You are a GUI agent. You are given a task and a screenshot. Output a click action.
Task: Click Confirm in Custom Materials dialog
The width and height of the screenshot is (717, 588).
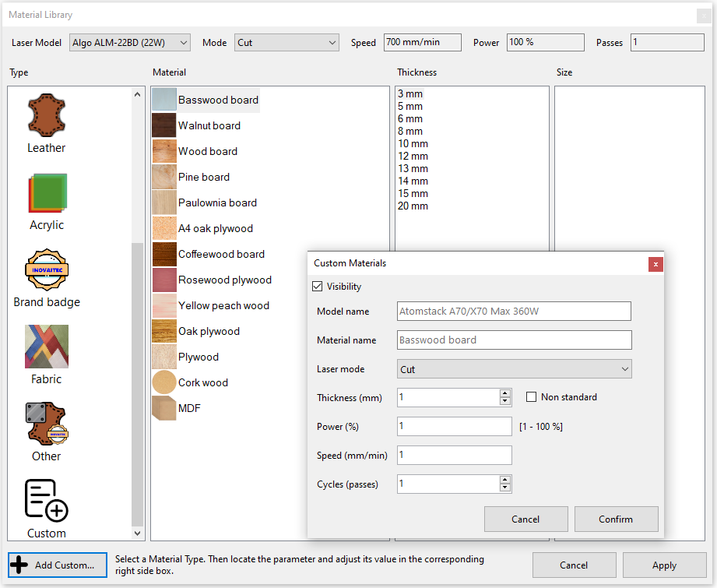coord(616,519)
